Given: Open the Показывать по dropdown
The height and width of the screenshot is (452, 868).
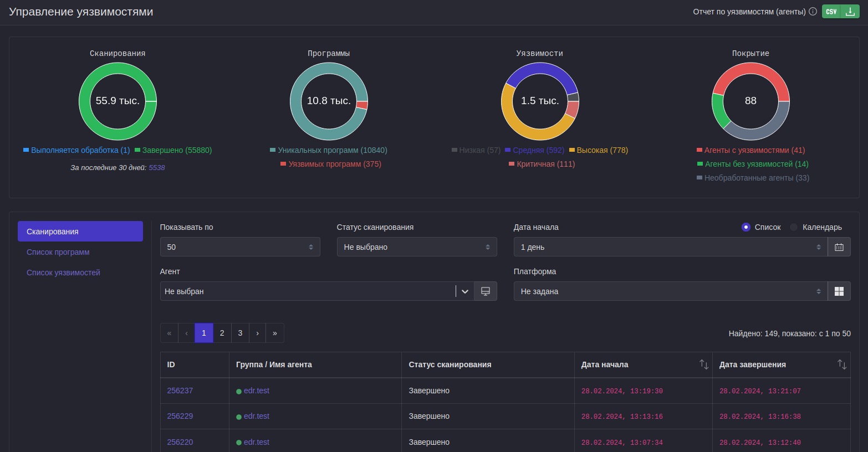Looking at the screenshot, I should (239, 247).
